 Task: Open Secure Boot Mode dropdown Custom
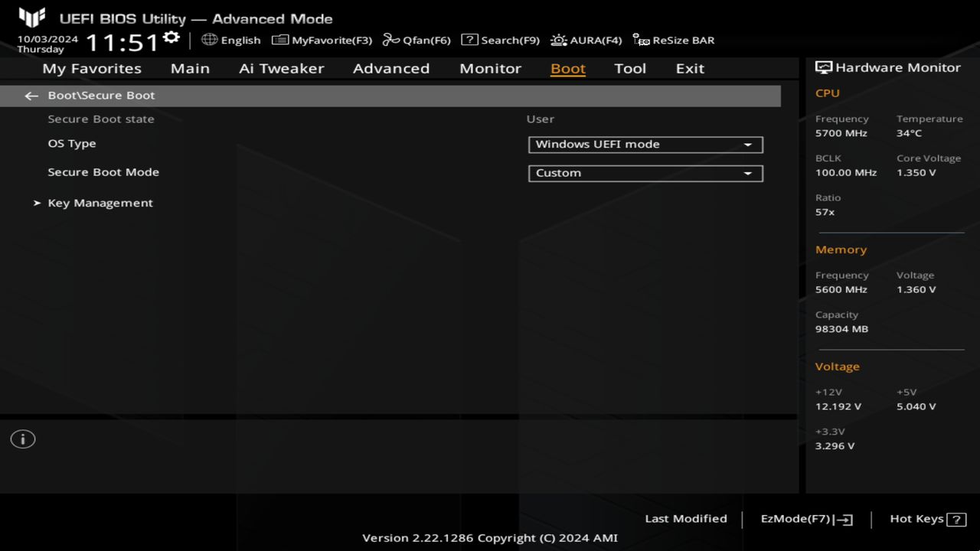pos(645,173)
